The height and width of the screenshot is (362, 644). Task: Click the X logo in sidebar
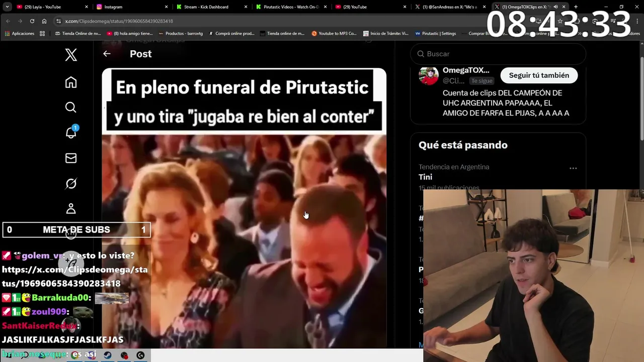[71, 55]
